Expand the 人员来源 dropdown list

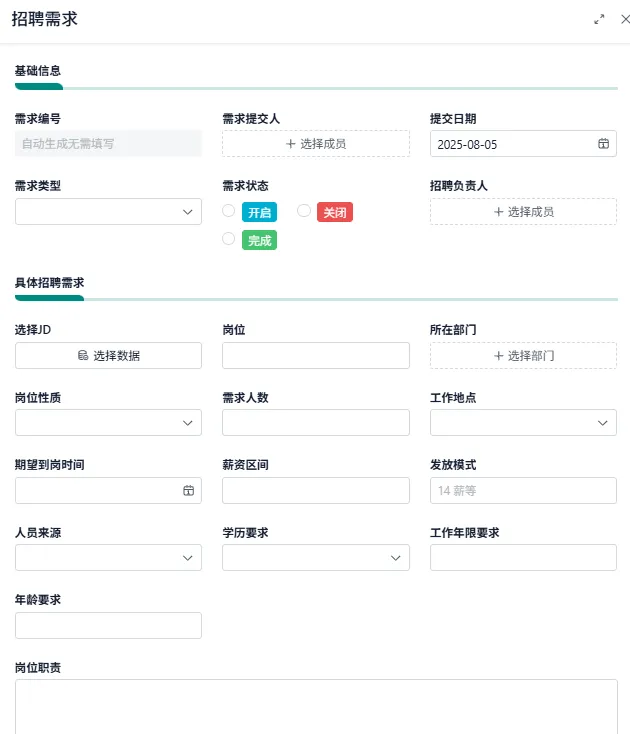108,558
